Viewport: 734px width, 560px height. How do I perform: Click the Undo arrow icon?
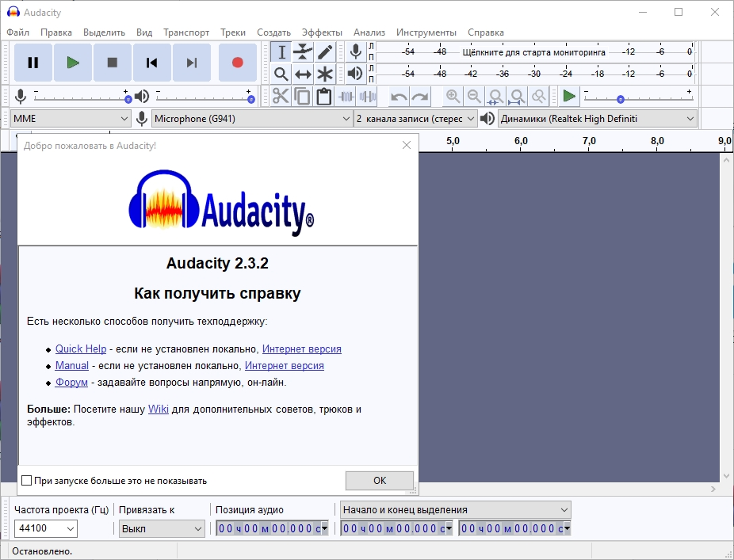coord(399,97)
